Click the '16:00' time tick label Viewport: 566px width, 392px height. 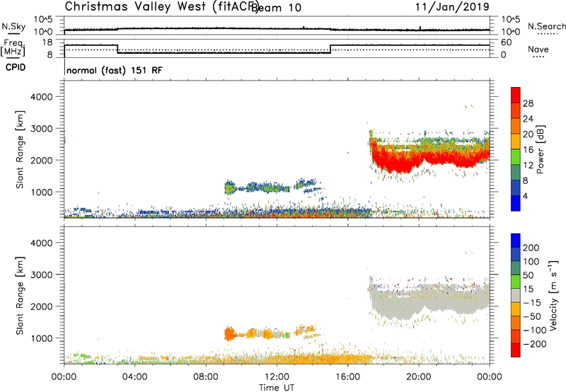click(347, 377)
